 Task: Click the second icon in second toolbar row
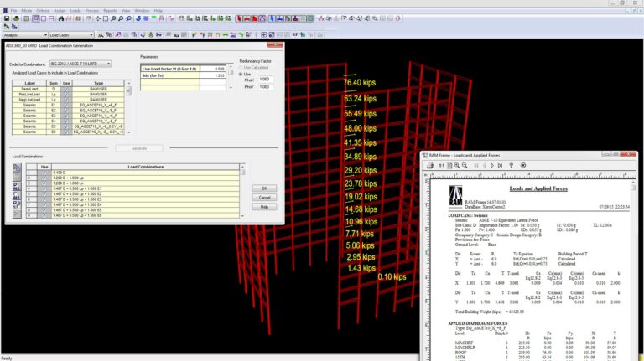coord(14,27)
